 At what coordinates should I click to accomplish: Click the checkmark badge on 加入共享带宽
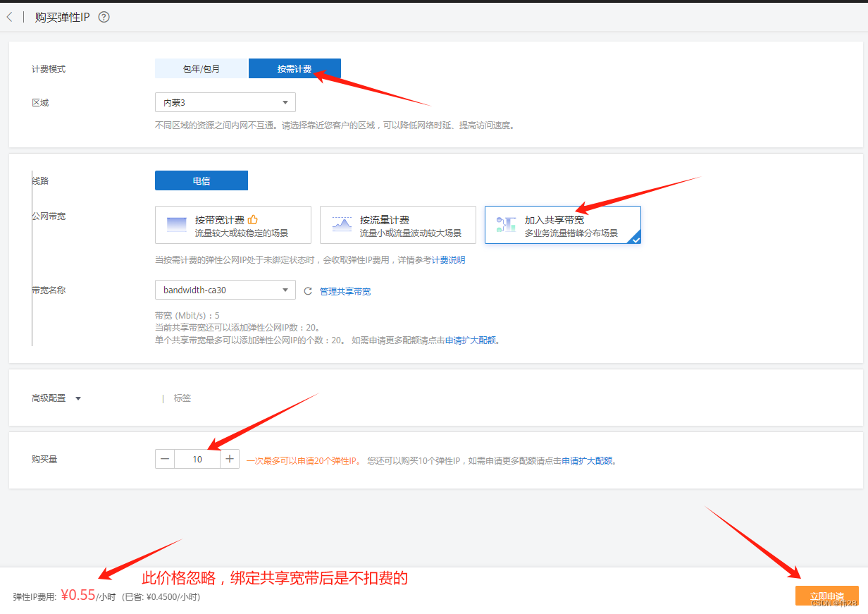coord(635,240)
